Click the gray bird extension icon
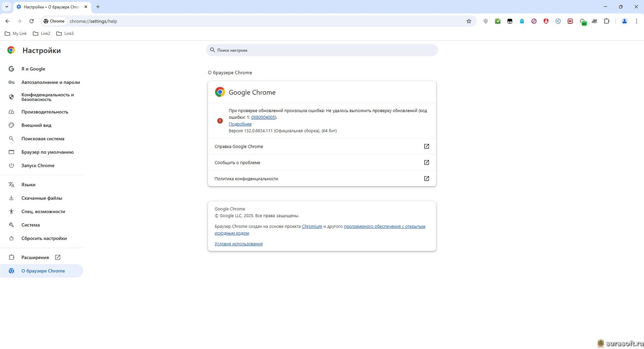This screenshot has height=349, width=644. click(x=594, y=21)
